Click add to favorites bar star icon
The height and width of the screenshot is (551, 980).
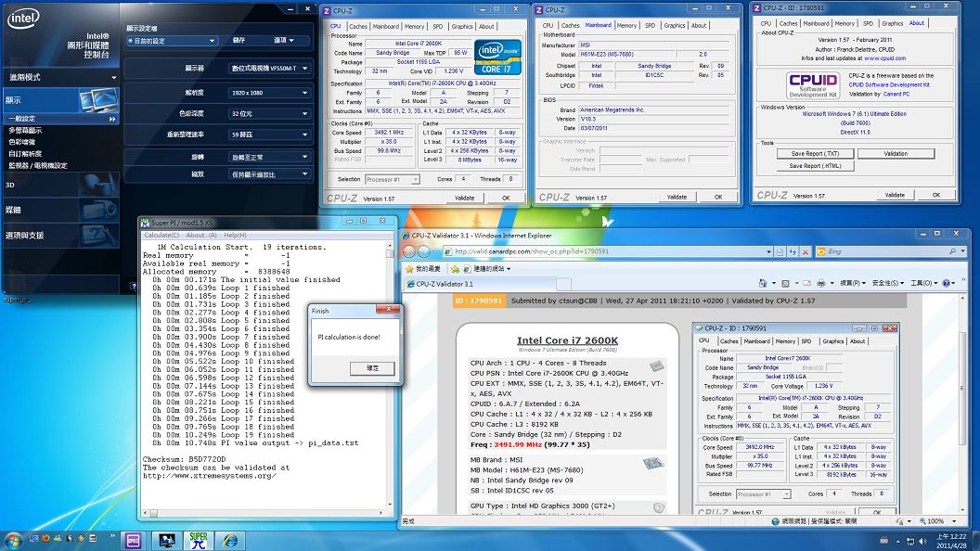pos(456,269)
